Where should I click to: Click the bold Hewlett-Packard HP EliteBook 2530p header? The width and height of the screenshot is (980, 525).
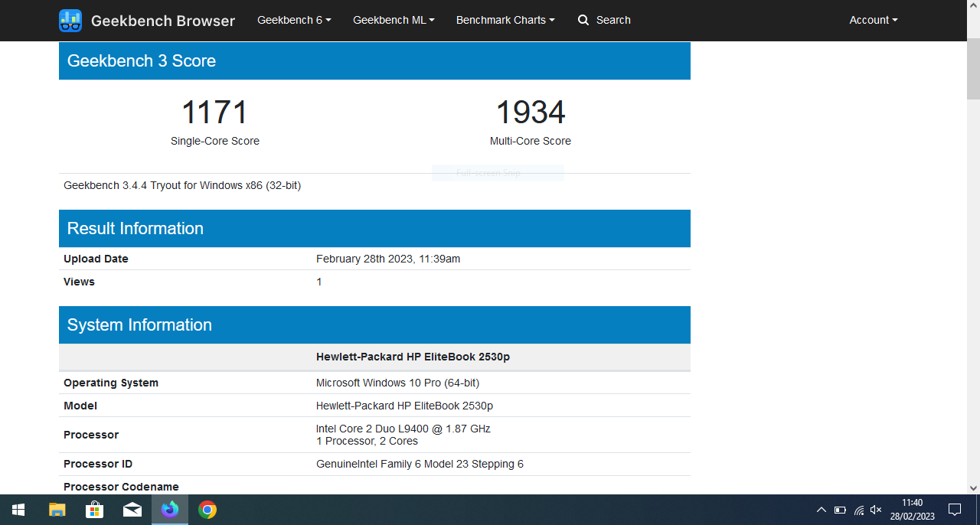click(x=413, y=357)
